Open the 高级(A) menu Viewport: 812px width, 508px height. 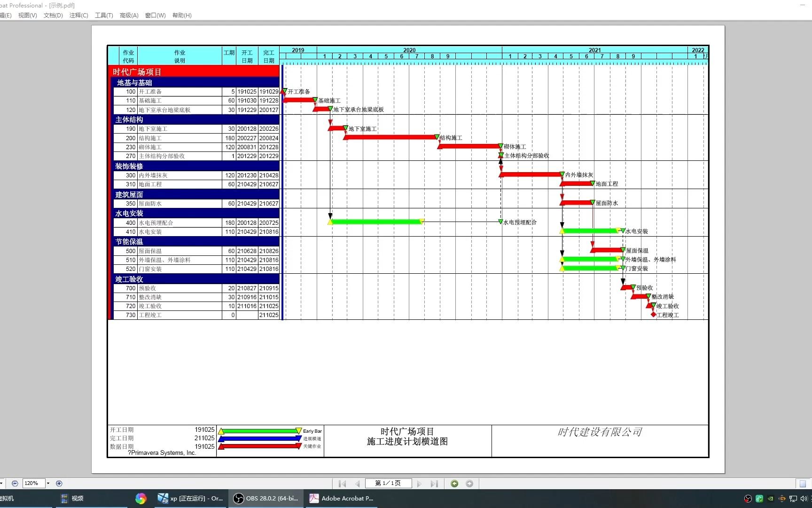pos(129,16)
